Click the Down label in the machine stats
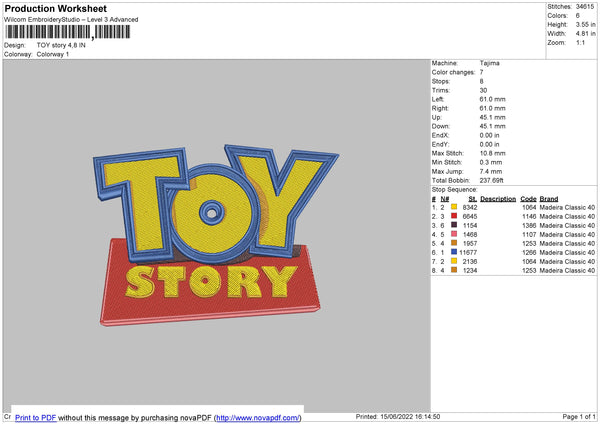The height and width of the screenshot is (424, 600). click(441, 126)
